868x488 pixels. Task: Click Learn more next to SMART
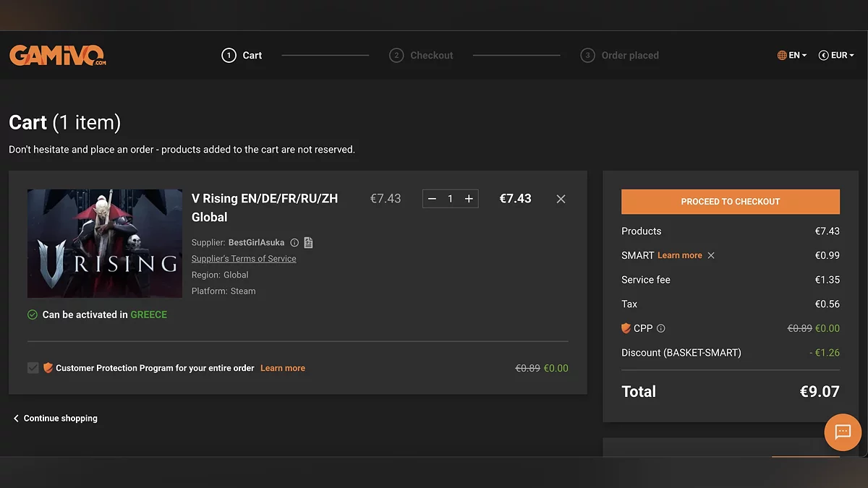[679, 255]
